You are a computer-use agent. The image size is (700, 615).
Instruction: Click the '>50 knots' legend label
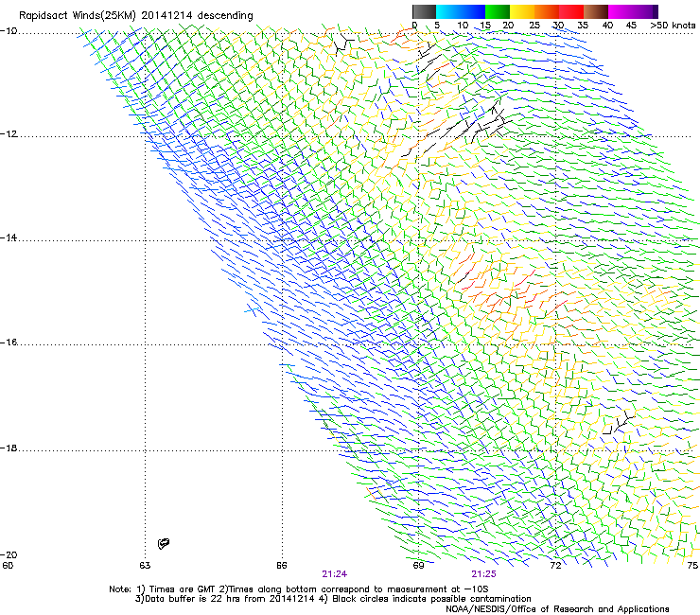(x=673, y=26)
